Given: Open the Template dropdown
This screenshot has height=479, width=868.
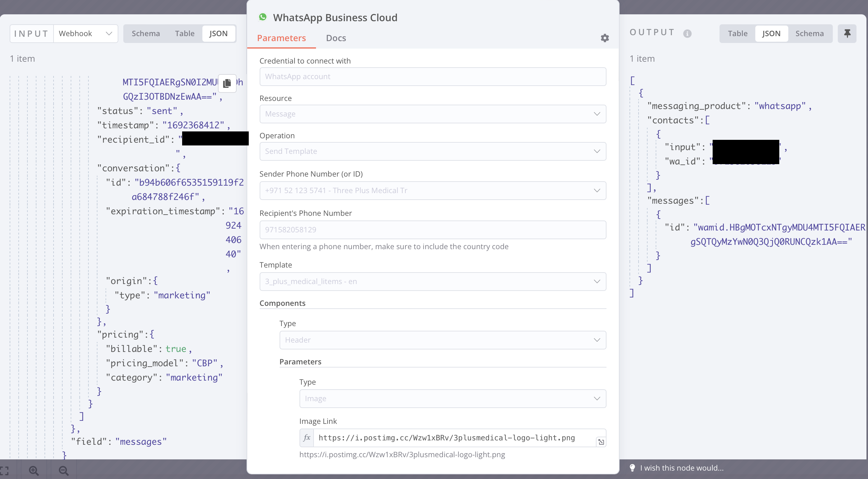Looking at the screenshot, I should tap(433, 282).
